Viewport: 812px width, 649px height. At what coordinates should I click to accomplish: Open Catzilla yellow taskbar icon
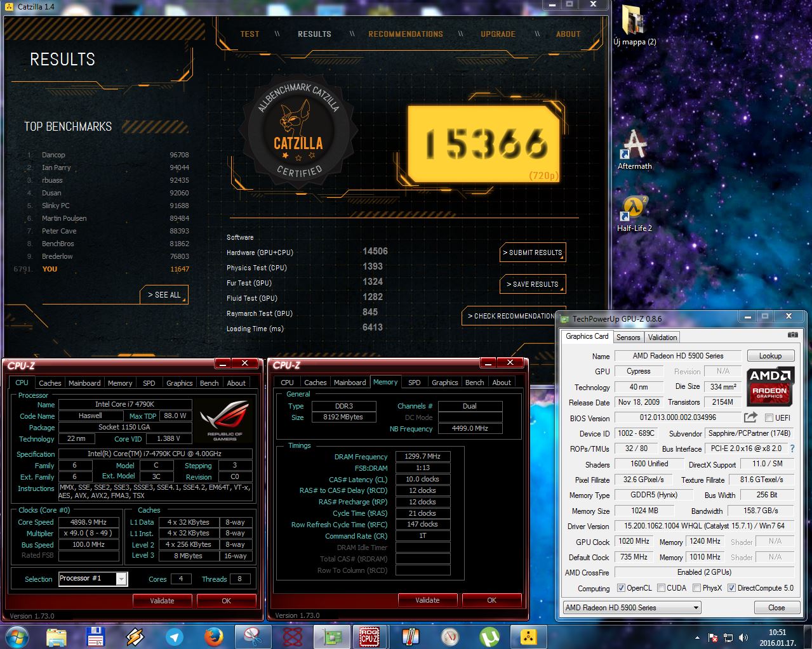pyautogui.click(x=528, y=636)
